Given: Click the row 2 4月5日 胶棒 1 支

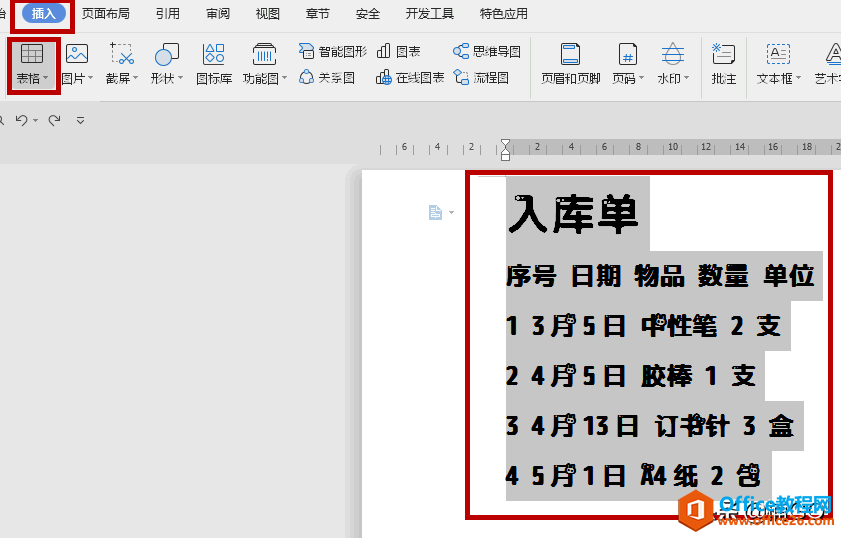Looking at the screenshot, I should (x=631, y=375).
